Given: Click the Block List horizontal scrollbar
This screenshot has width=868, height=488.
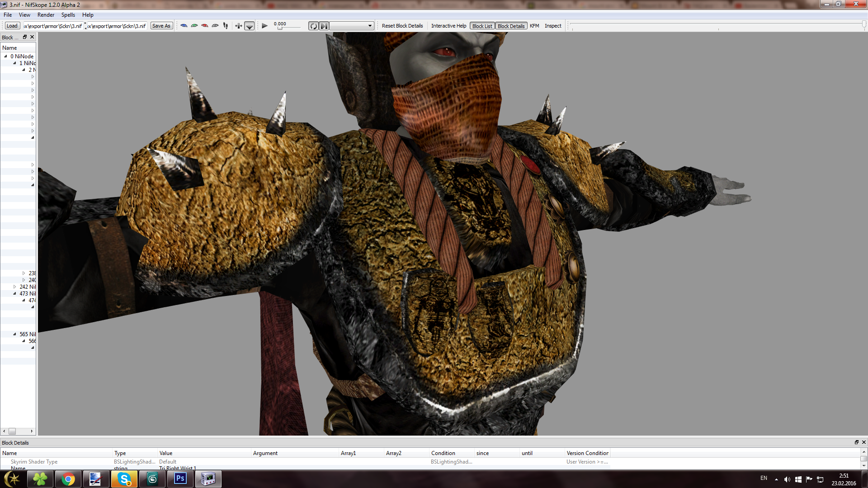Looking at the screenshot, I should [18, 432].
